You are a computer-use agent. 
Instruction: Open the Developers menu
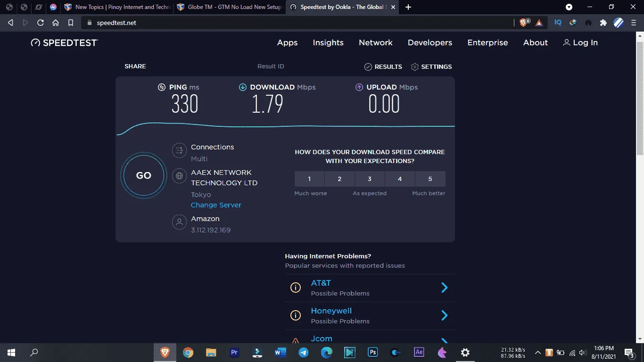(430, 42)
